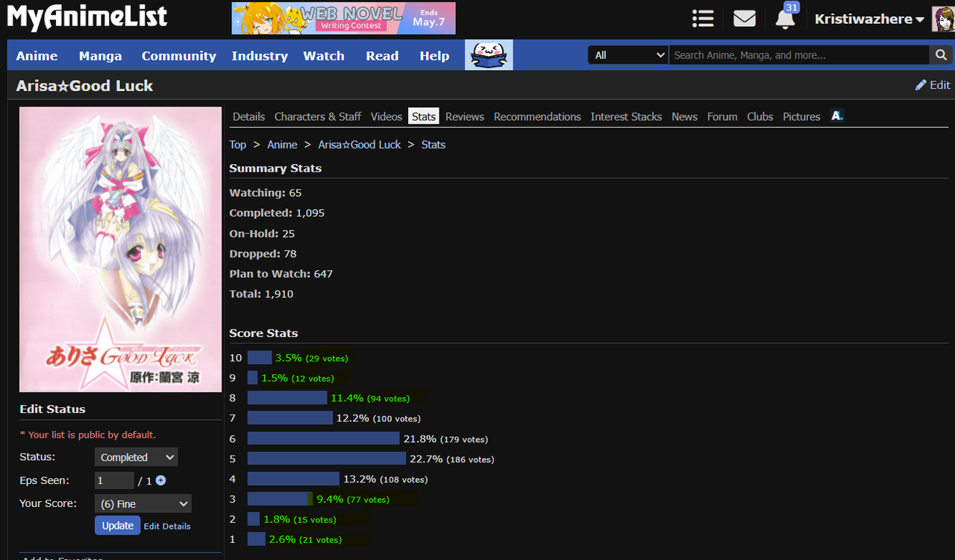Click the '11.4% (94 votes)' text
The width and height of the screenshot is (955, 560).
tap(370, 398)
